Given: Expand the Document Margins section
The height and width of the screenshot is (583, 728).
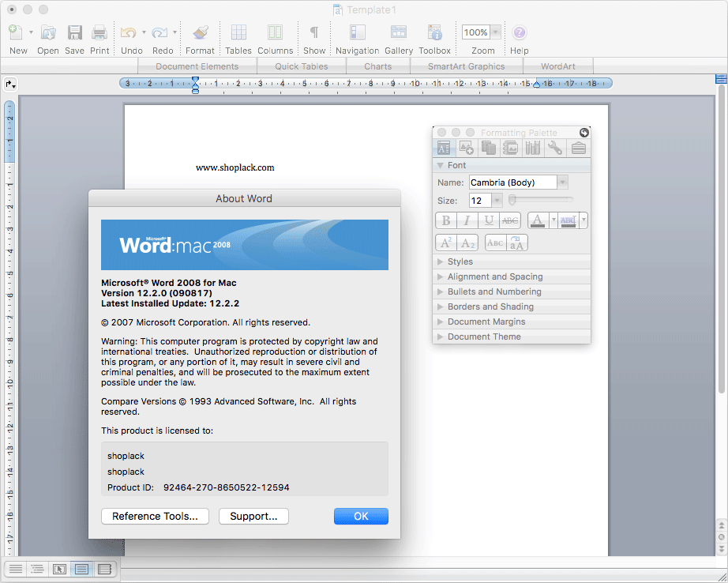Looking at the screenshot, I should click(x=440, y=322).
